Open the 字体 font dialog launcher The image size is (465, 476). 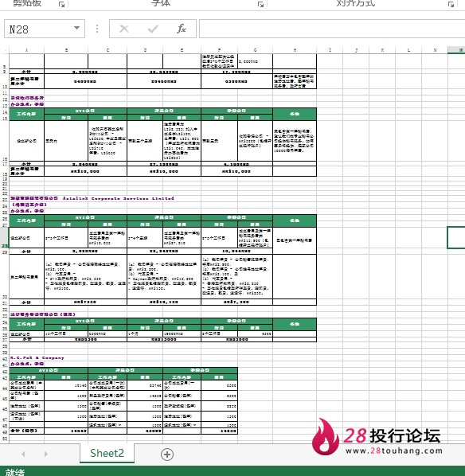pos(260,4)
